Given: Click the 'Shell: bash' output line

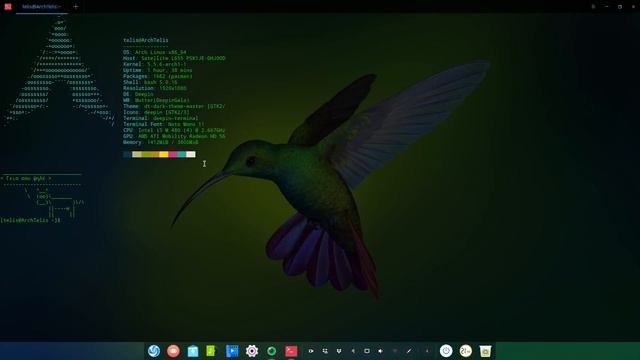Looking at the screenshot, I should point(150,82).
